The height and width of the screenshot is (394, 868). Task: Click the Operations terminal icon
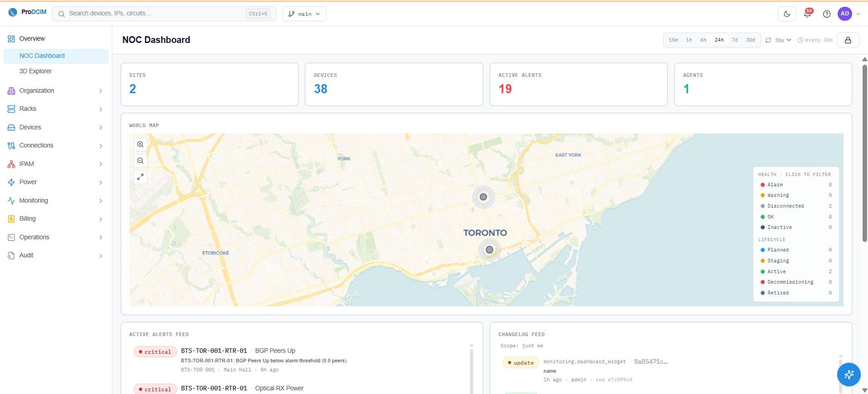(x=11, y=237)
